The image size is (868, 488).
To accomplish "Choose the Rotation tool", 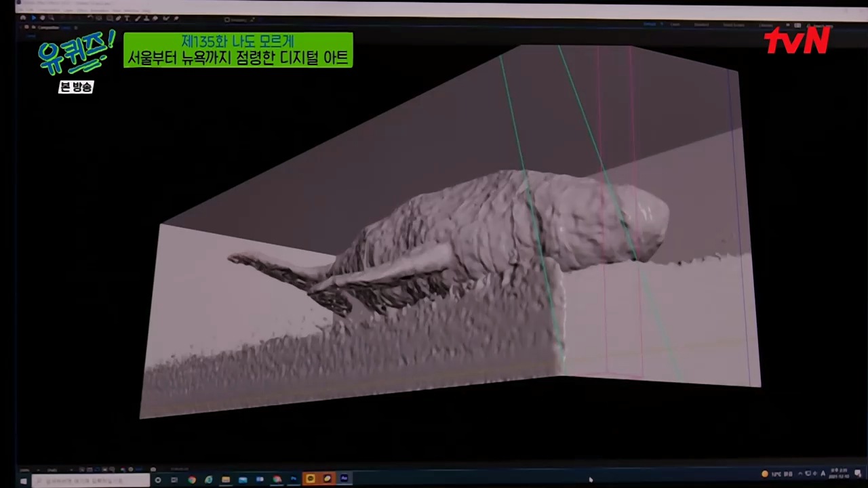I will click(90, 18).
